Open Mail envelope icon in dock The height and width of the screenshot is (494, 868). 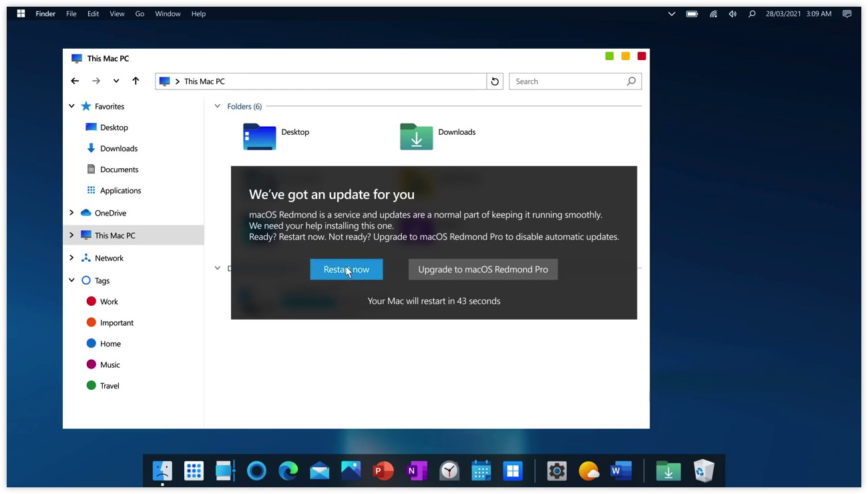pyautogui.click(x=320, y=471)
